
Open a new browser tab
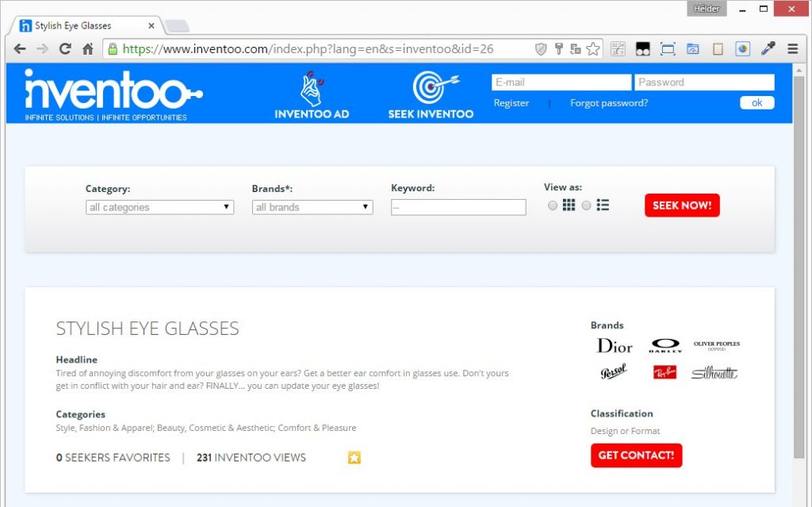(x=176, y=25)
